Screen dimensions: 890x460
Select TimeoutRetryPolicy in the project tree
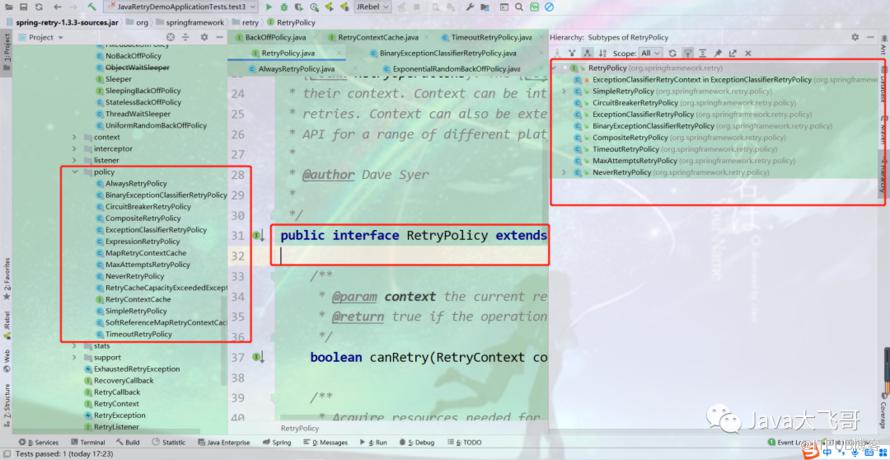coord(138,334)
